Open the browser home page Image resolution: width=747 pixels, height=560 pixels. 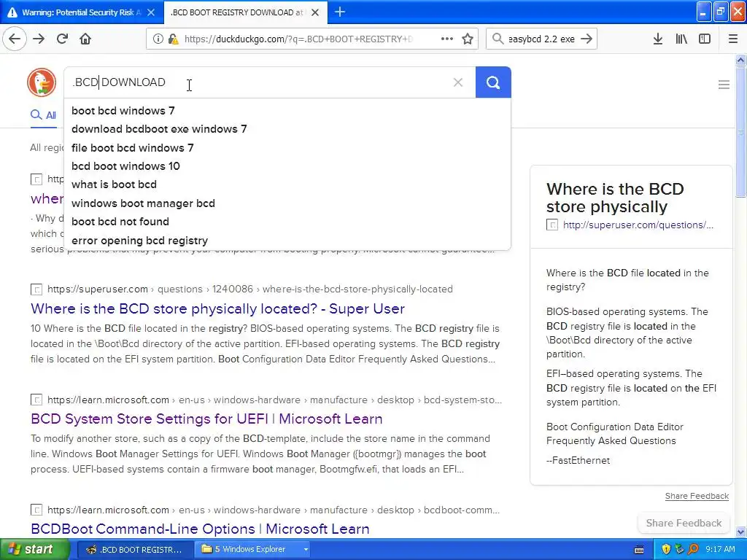click(x=85, y=39)
